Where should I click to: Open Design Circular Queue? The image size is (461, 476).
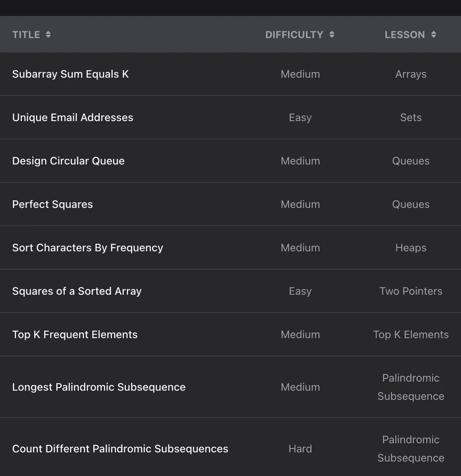click(x=68, y=161)
